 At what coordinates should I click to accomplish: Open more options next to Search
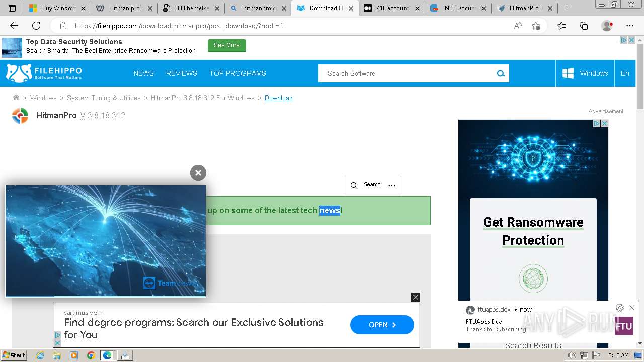click(x=392, y=185)
